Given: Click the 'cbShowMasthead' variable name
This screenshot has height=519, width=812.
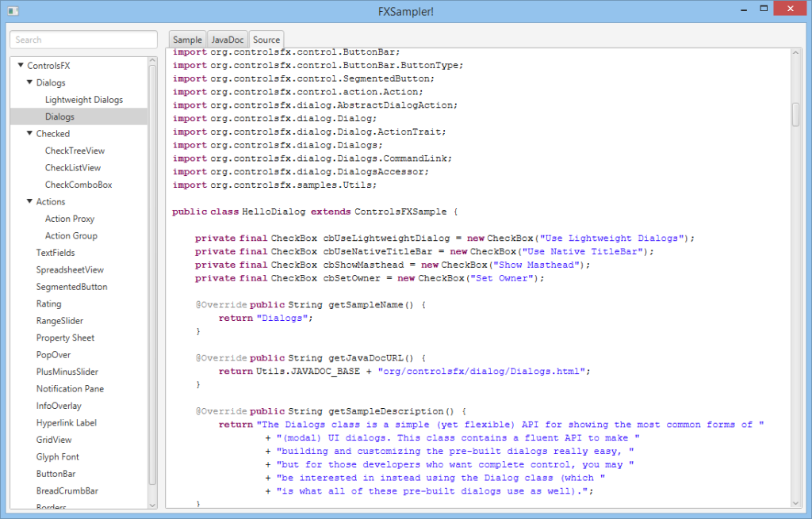Looking at the screenshot, I should (x=363, y=265).
